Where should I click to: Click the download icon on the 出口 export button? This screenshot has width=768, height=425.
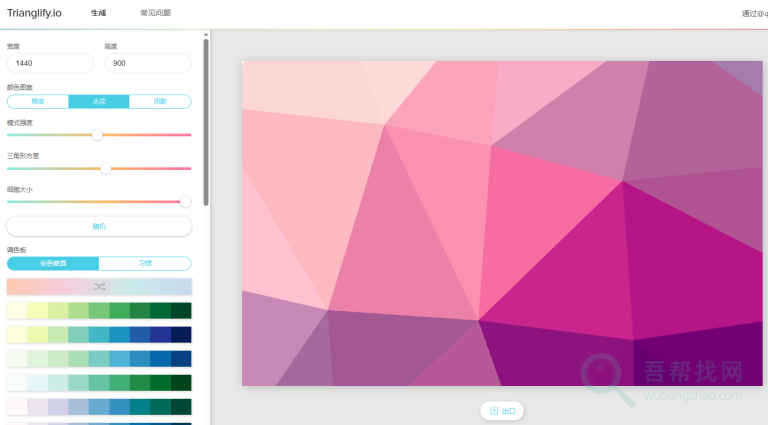494,411
